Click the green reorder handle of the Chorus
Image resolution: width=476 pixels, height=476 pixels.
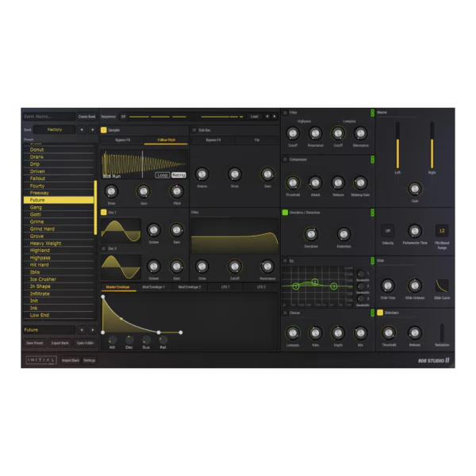pyautogui.click(x=373, y=313)
